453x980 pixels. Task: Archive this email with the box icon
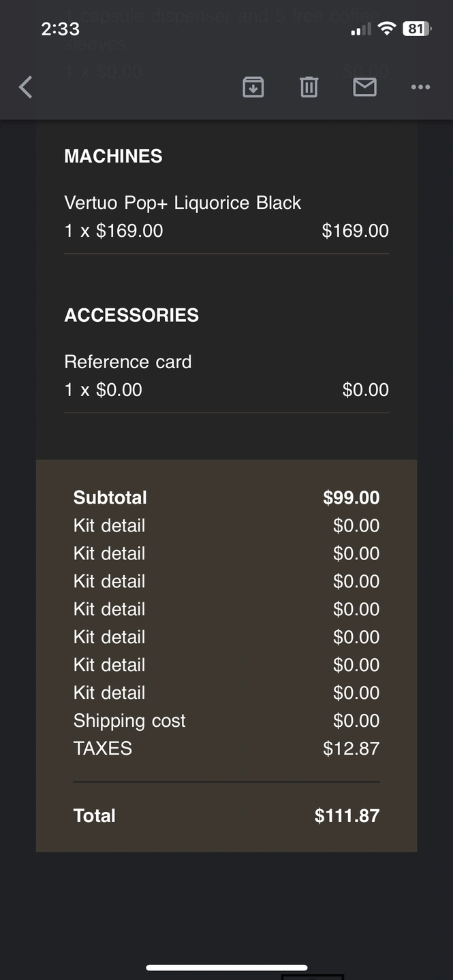click(253, 87)
